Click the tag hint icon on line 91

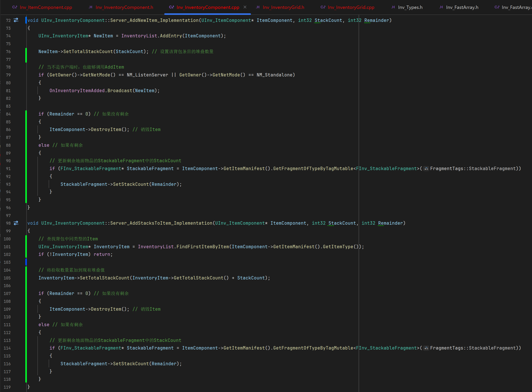tap(426, 169)
